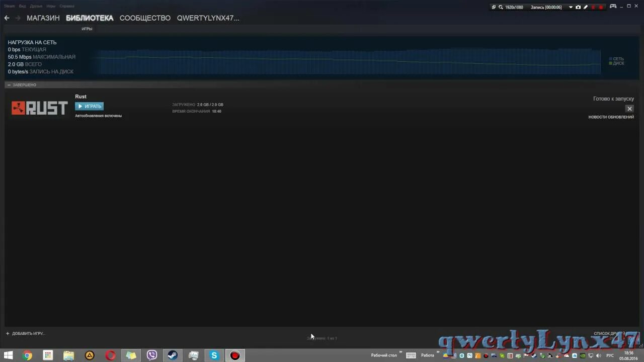Open the Справка menu
The width and height of the screenshot is (644, 362).
pos(66,6)
